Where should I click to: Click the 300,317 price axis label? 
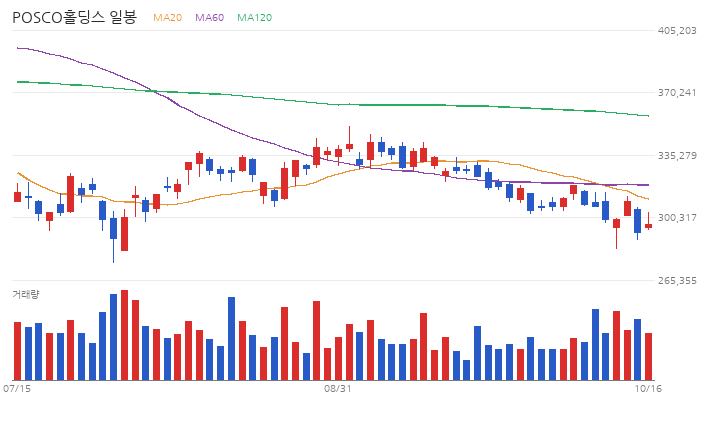click(x=677, y=217)
